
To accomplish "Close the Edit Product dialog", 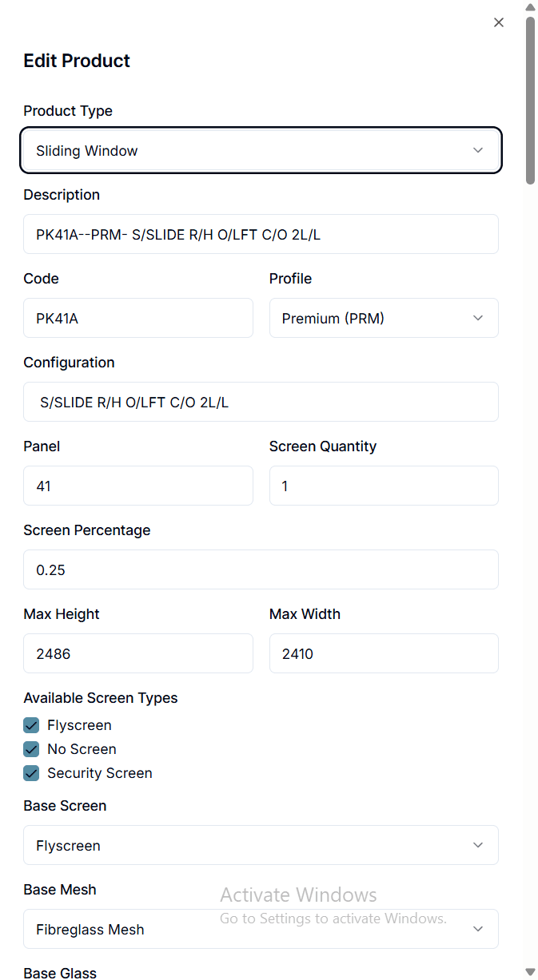I will [499, 22].
